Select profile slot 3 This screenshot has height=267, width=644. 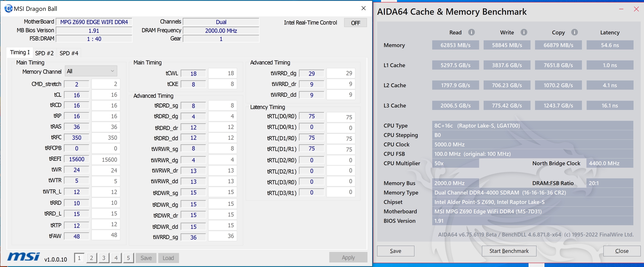coord(104,258)
